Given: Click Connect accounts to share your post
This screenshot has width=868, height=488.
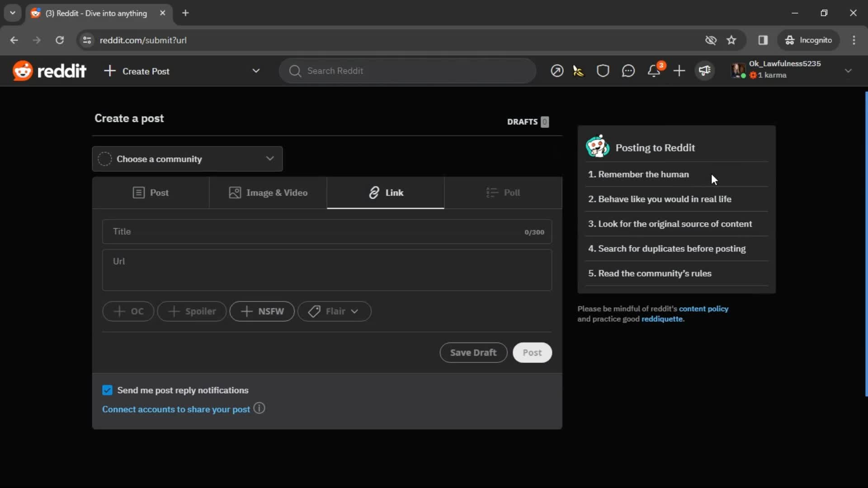Looking at the screenshot, I should [x=176, y=409].
